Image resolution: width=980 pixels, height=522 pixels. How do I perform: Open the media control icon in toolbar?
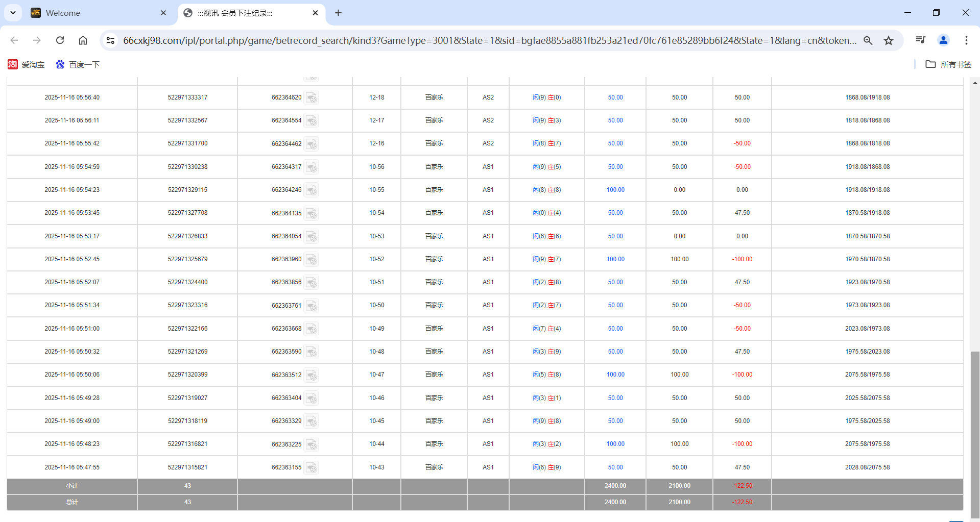[920, 40]
